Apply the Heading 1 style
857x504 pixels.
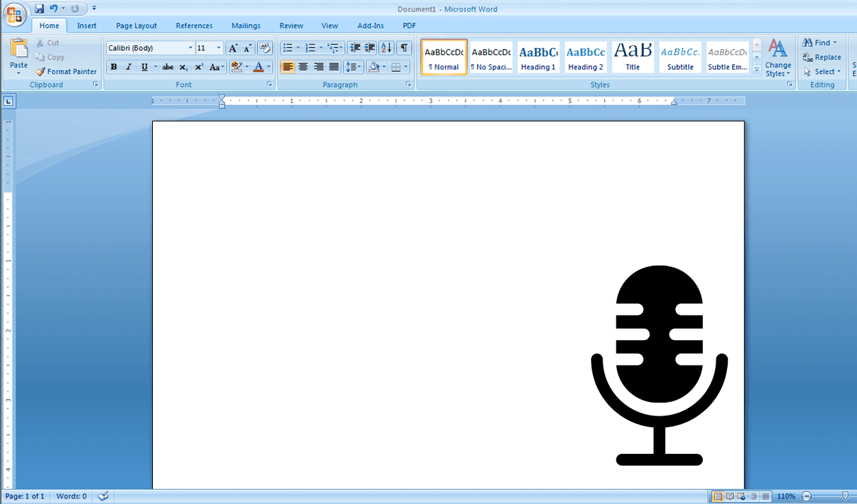coord(538,56)
